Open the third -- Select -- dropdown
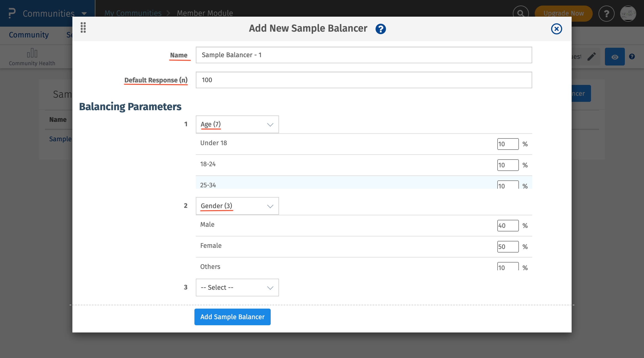 pyautogui.click(x=237, y=288)
